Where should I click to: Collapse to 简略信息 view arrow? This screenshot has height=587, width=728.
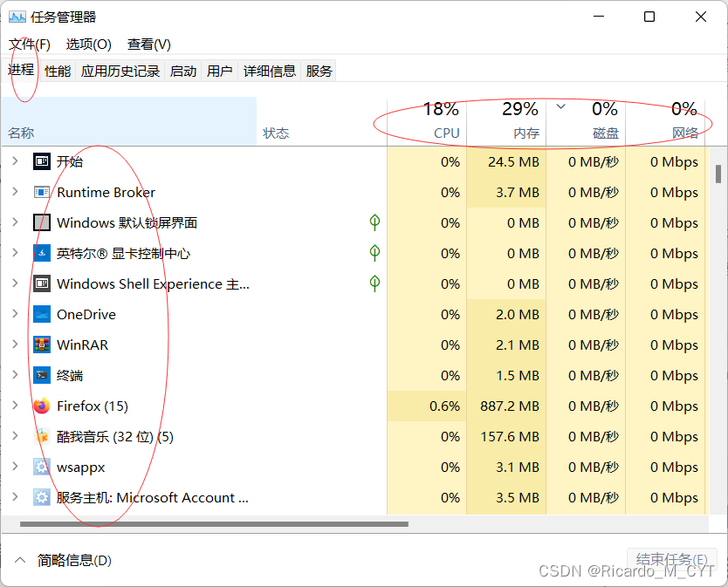click(x=19, y=560)
